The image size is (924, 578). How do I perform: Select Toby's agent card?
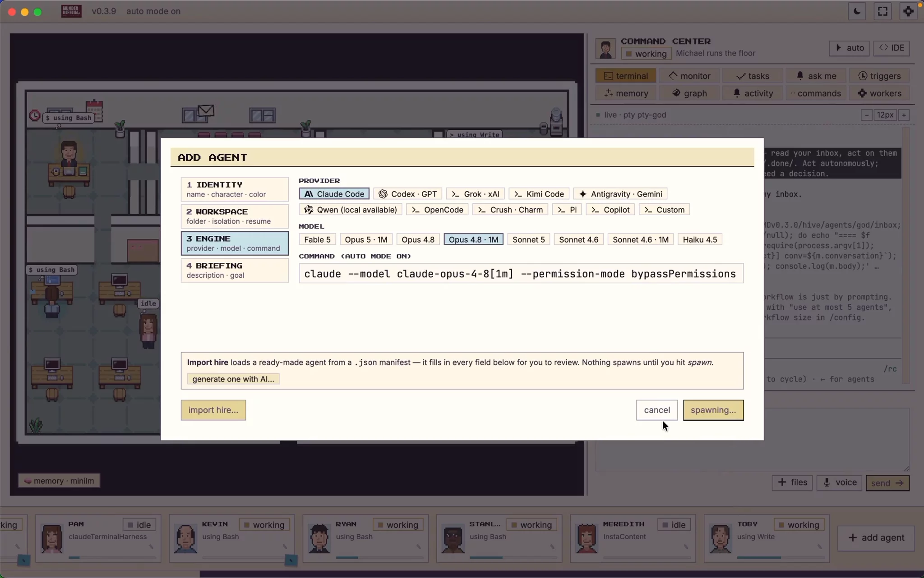pyautogui.click(x=767, y=538)
